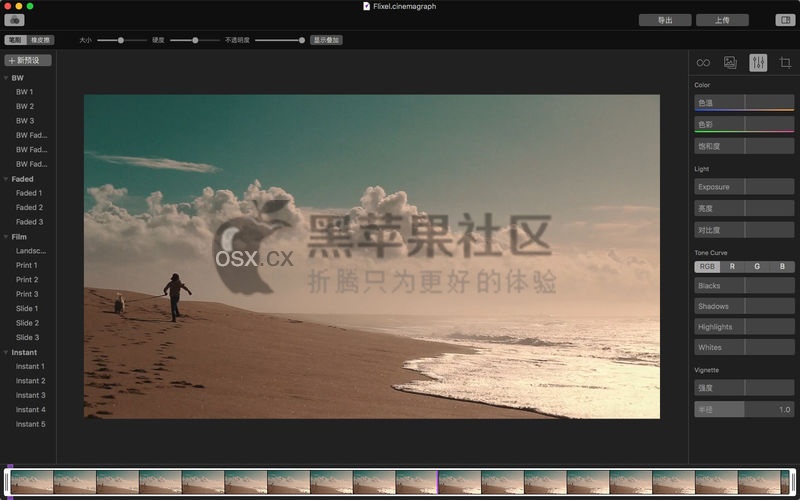Open the image media panel icon

730,63
